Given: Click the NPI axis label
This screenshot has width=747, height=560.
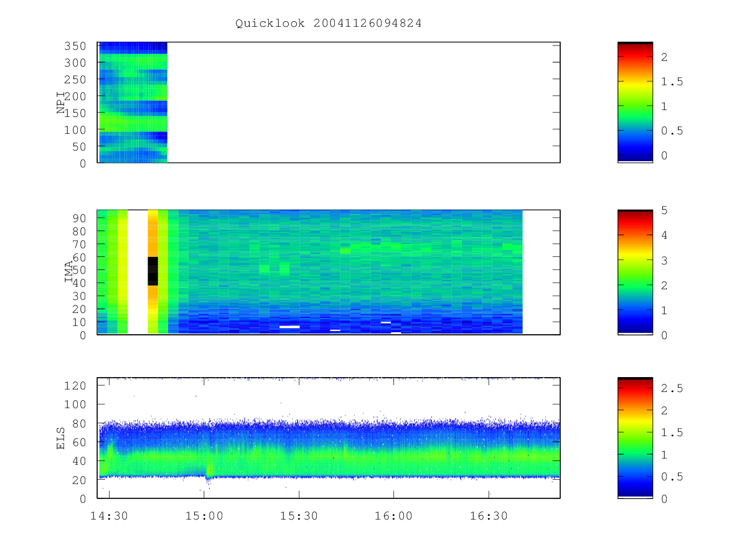Looking at the screenshot, I should point(61,103).
